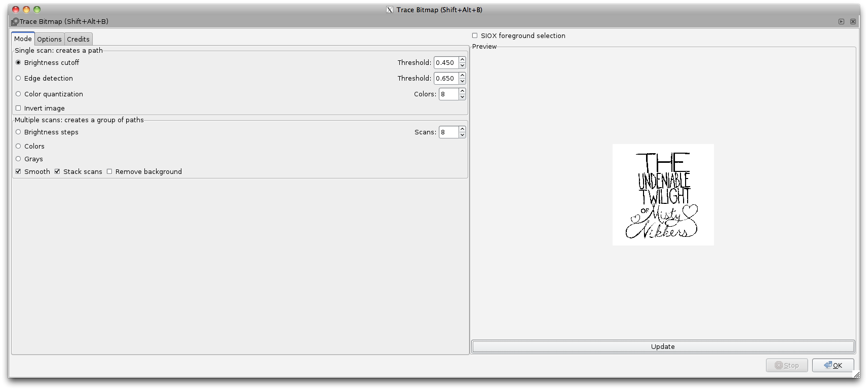Click the Trace Bitmap panel icon
Image resolution: width=868 pixels, height=390 pixels.
tap(15, 22)
